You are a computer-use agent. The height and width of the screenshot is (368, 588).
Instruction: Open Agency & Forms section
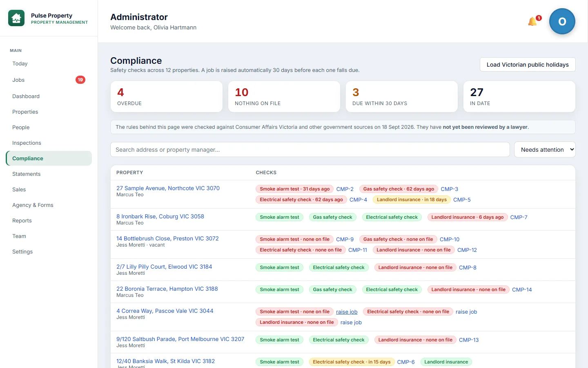tap(49, 205)
